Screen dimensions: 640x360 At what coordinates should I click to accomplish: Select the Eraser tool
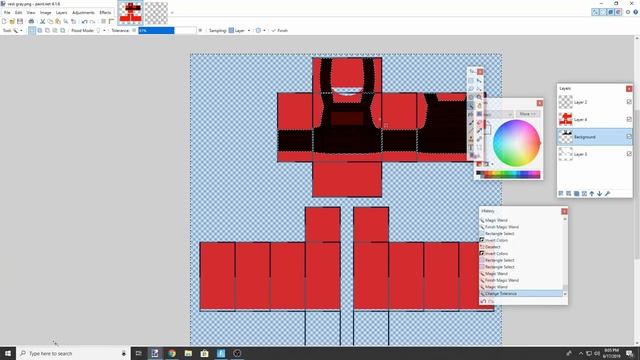[x=479, y=122]
